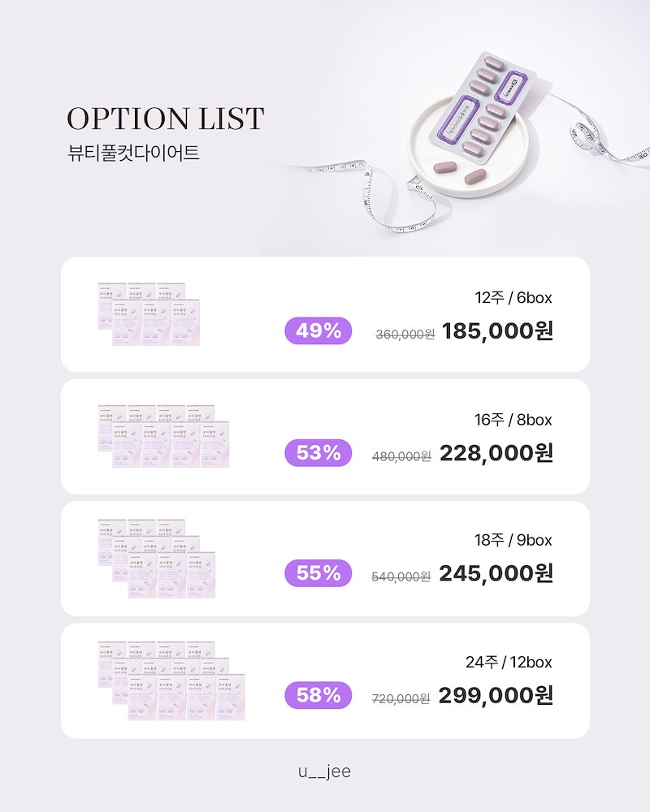The image size is (650, 812).
Task: Click the OPTION LIST heading
Action: click(166, 119)
